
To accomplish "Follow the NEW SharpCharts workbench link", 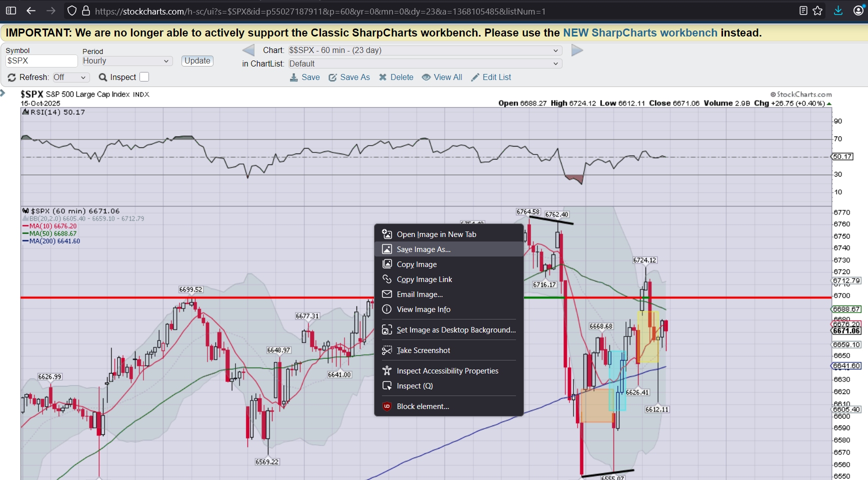I will point(640,33).
